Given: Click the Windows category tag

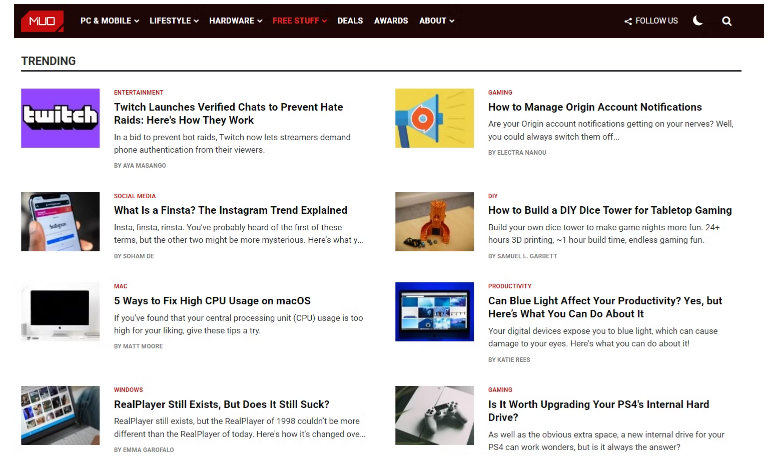Looking at the screenshot, I should pos(128,390).
